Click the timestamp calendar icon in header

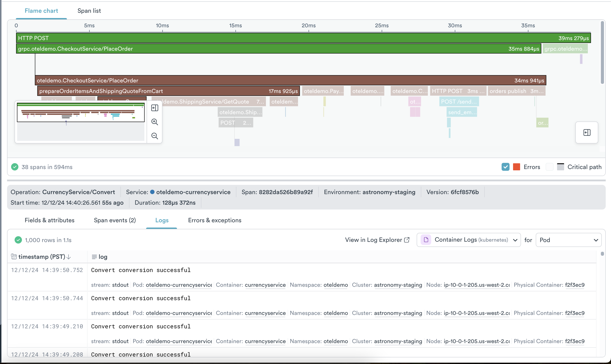tap(14, 257)
